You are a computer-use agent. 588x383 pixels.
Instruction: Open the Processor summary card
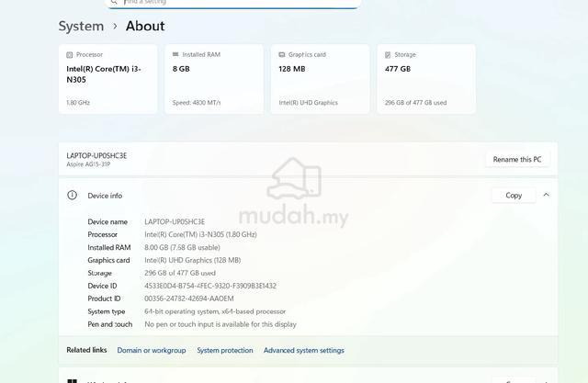(x=108, y=79)
